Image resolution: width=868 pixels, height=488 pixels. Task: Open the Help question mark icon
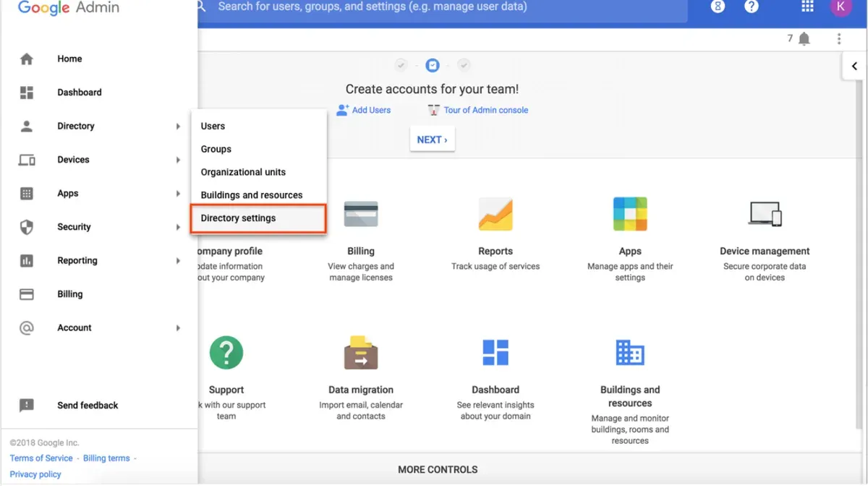[752, 7]
